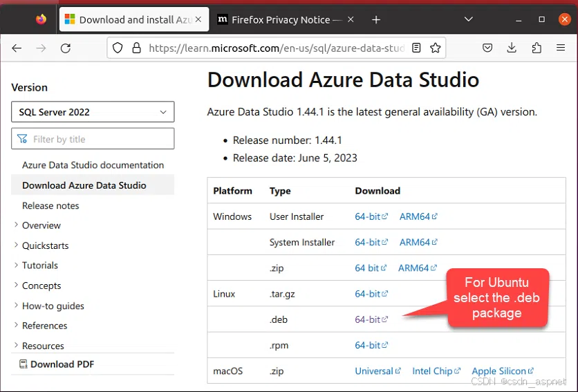
Task: Download Windows .zip 64 bit
Action: pos(371,268)
